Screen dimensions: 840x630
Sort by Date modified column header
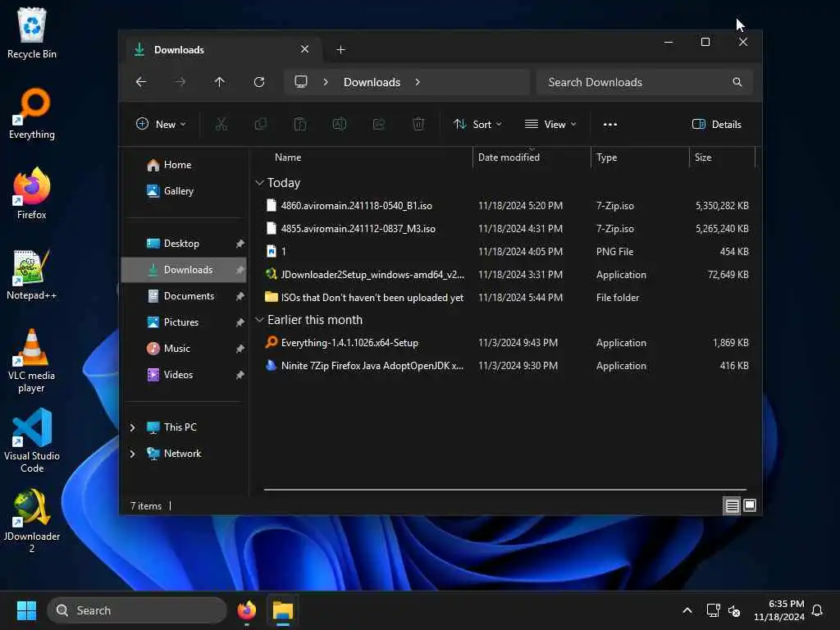coord(532,157)
